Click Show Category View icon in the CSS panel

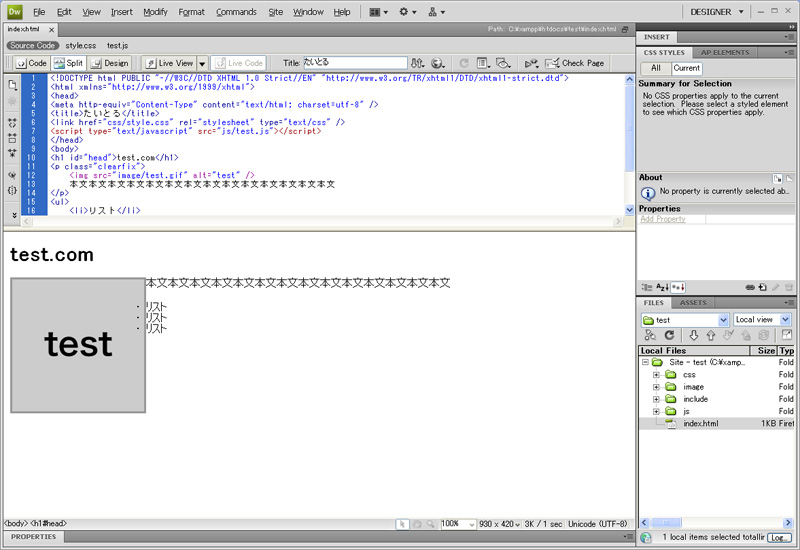point(647,287)
